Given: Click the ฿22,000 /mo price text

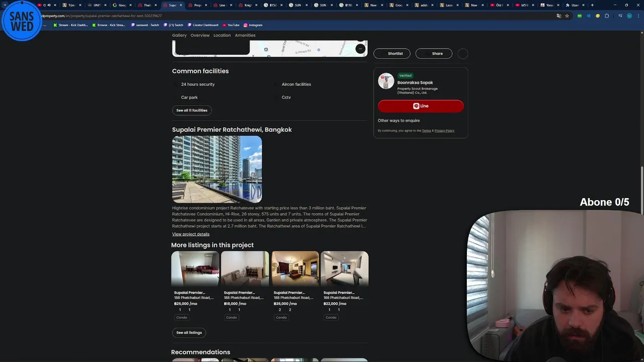Looking at the screenshot, I should click(335, 304).
